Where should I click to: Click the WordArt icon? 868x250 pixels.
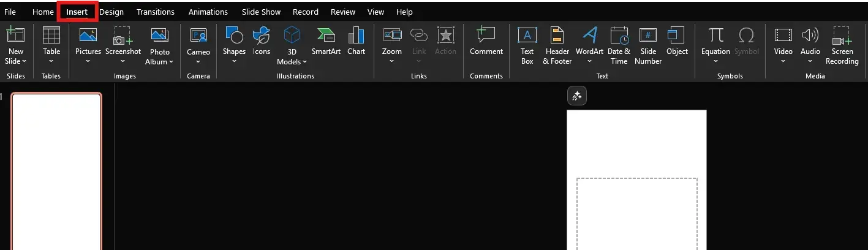tap(589, 35)
